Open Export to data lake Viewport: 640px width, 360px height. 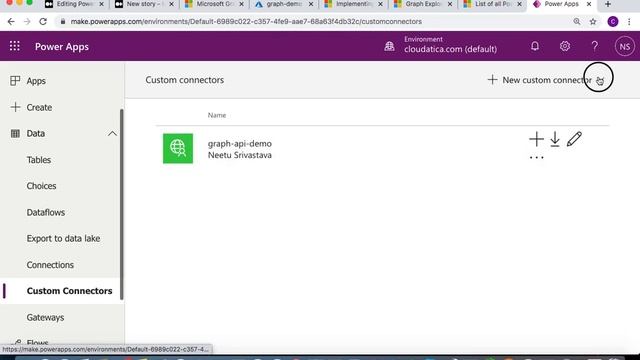pos(63,239)
